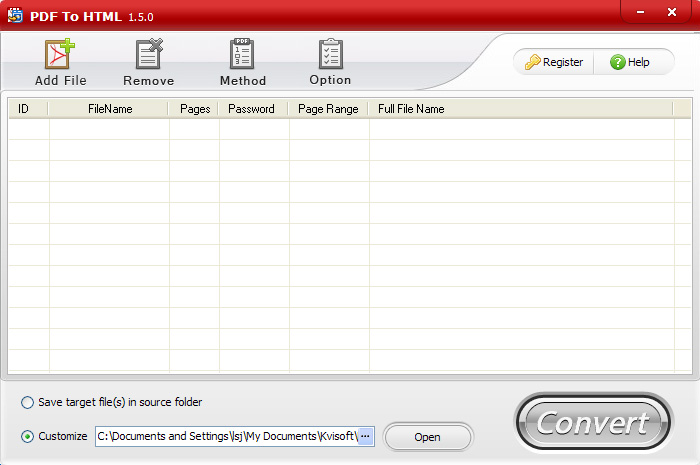This screenshot has width=700, height=465.
Task: Browse for folder with the ellipsis button
Action: (x=366, y=436)
